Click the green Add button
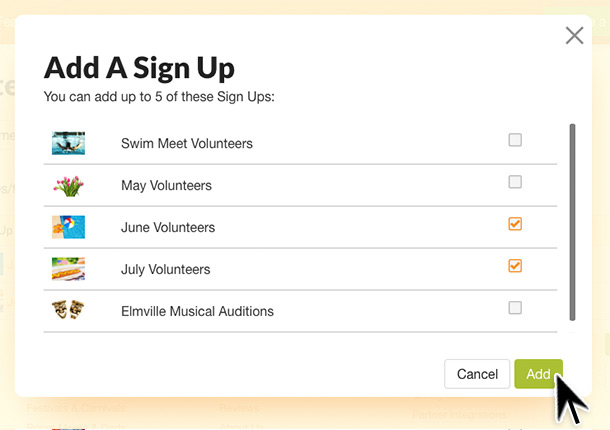 click(x=538, y=374)
